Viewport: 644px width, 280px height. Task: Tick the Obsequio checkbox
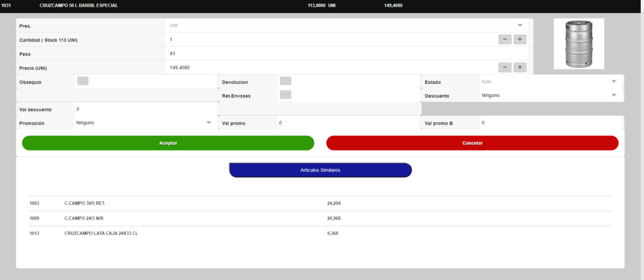tap(82, 81)
